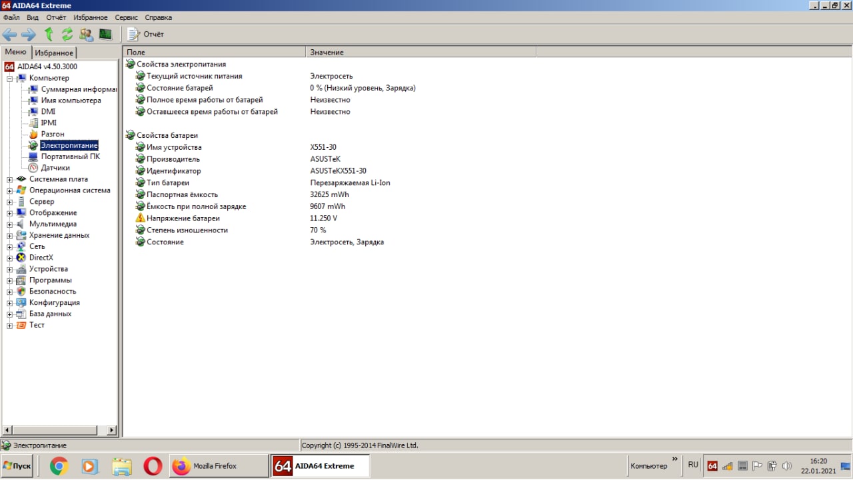Open the Сервис menu

click(x=127, y=17)
